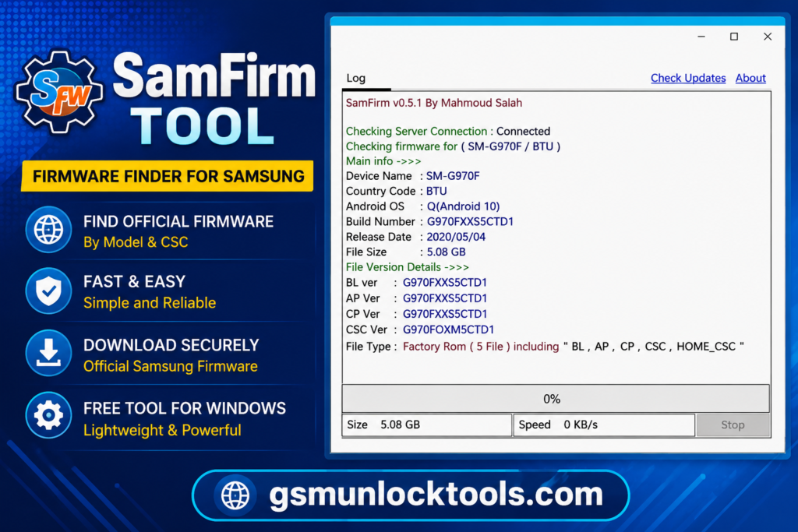Screen dimensions: 798x532
Task: Close the SamFirm window
Action: (x=768, y=37)
